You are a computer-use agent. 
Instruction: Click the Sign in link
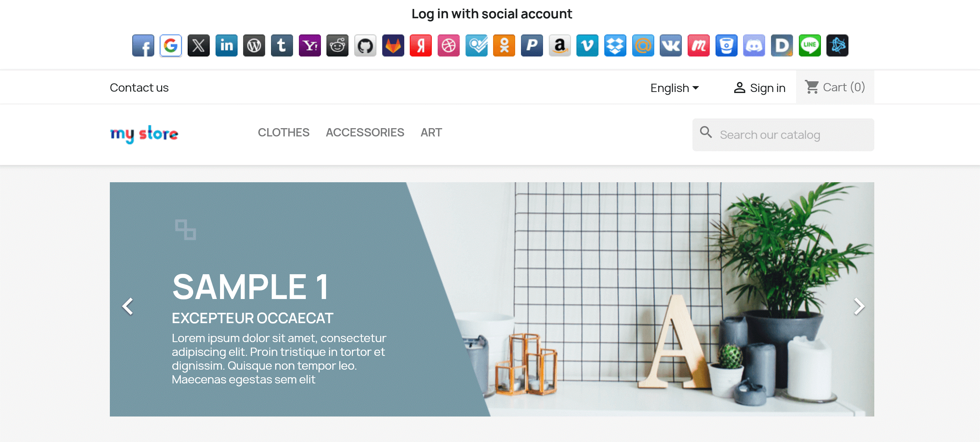tap(759, 88)
